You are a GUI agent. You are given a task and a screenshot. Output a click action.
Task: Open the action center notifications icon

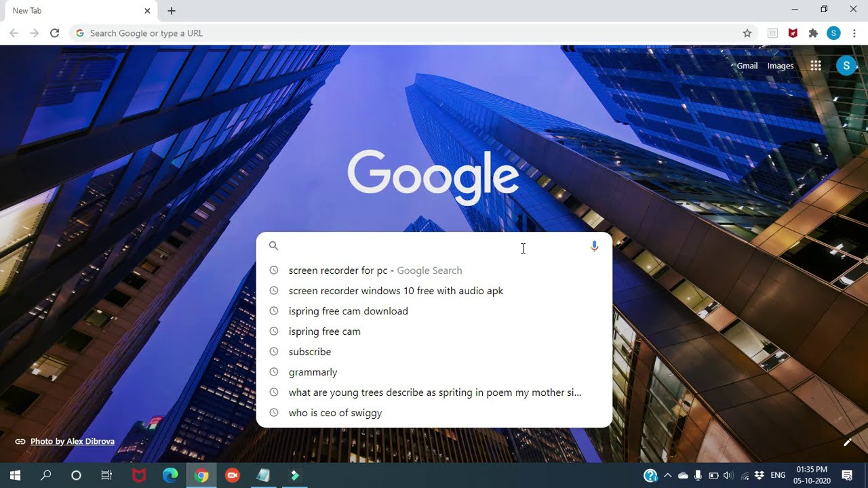847,475
